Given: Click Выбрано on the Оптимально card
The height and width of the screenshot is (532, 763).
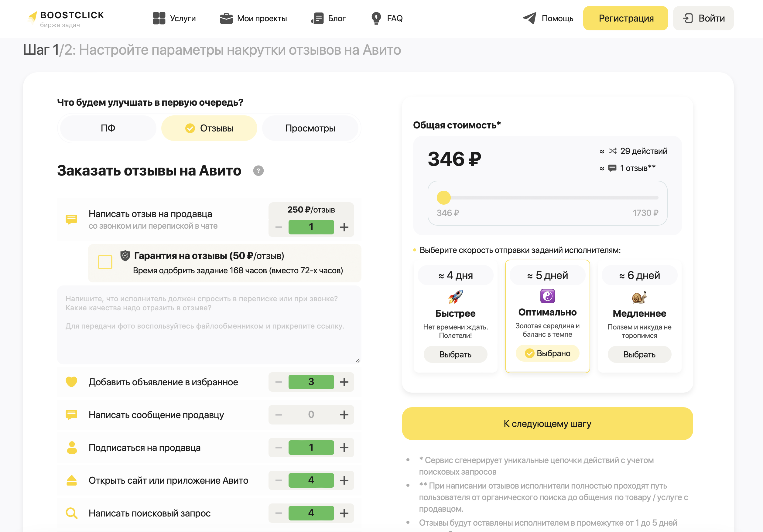Looking at the screenshot, I should (x=547, y=353).
